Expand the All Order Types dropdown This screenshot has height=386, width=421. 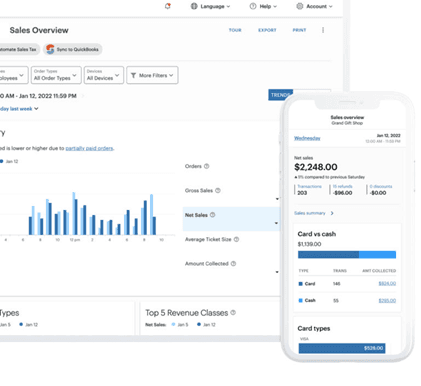click(x=56, y=75)
